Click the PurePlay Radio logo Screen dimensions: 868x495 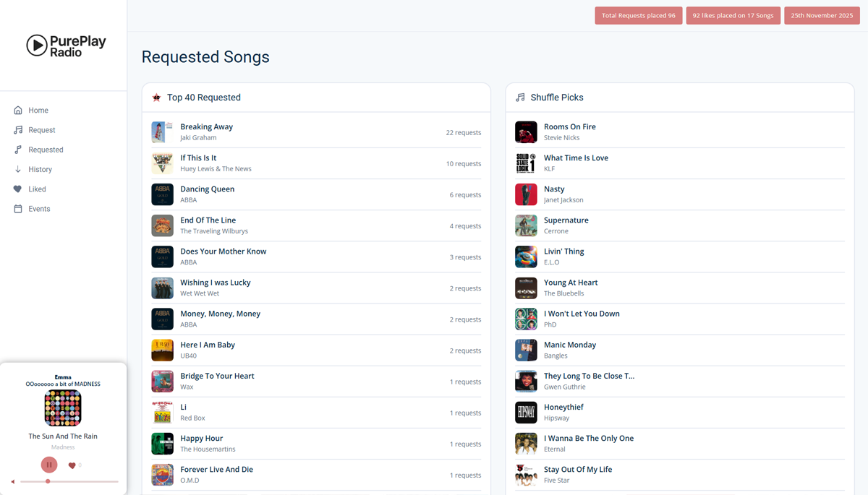(66, 46)
